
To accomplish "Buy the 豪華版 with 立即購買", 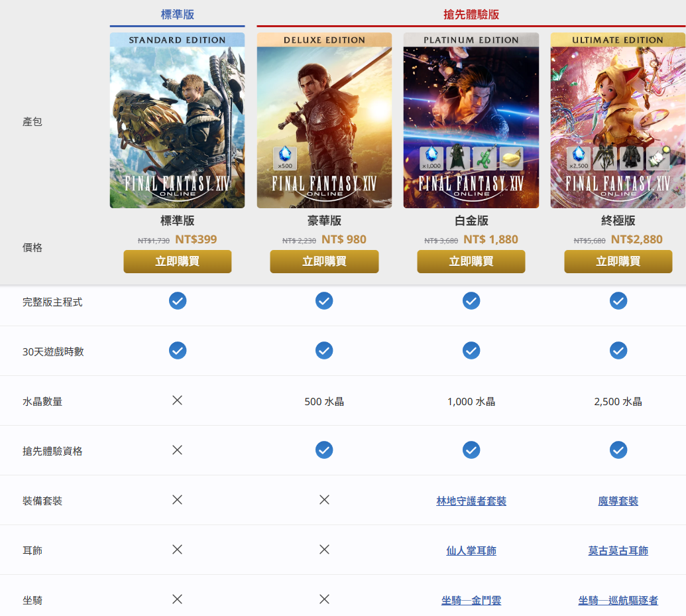I will click(x=324, y=261).
